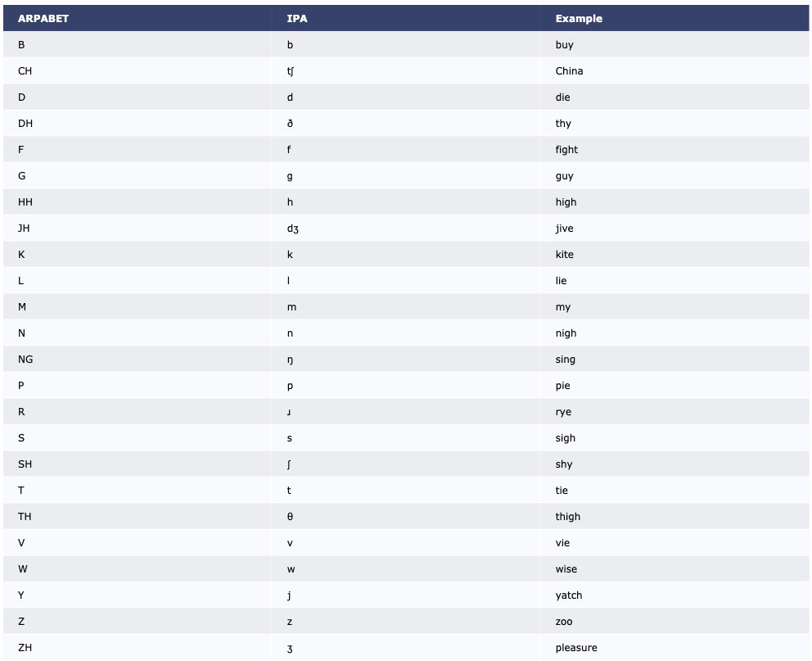
Task: Click the IPA symbol dʒ
Action: click(x=293, y=229)
